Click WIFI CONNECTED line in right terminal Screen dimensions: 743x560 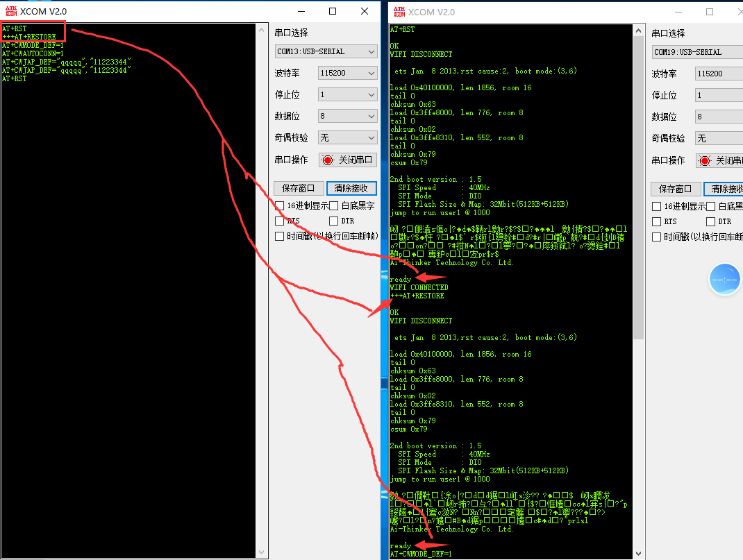click(x=419, y=287)
